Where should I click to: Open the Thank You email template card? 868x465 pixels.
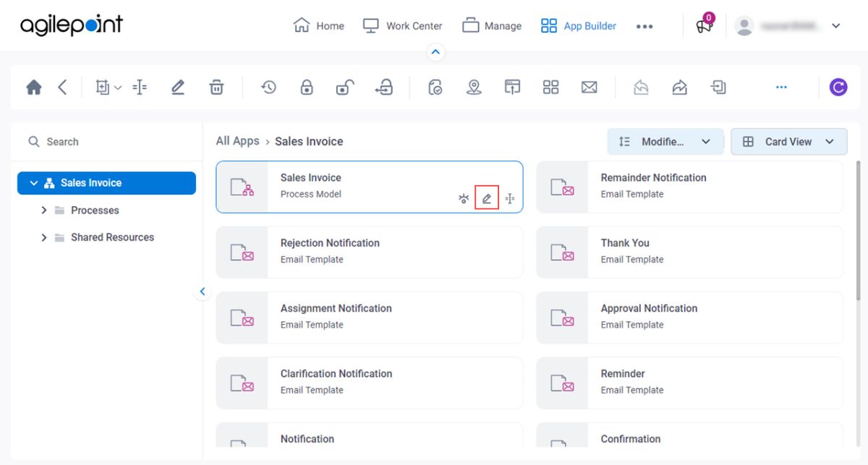(689, 252)
